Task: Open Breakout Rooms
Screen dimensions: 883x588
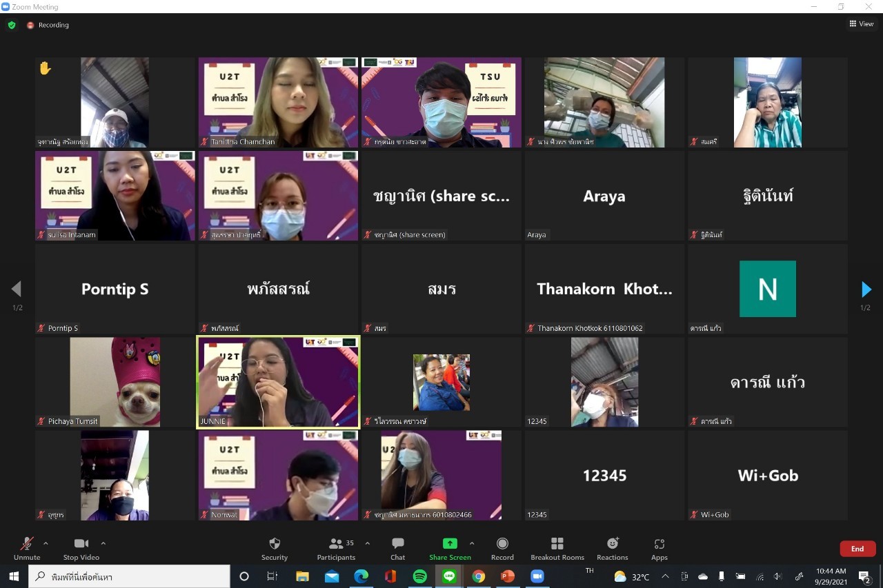Action: click(x=557, y=548)
